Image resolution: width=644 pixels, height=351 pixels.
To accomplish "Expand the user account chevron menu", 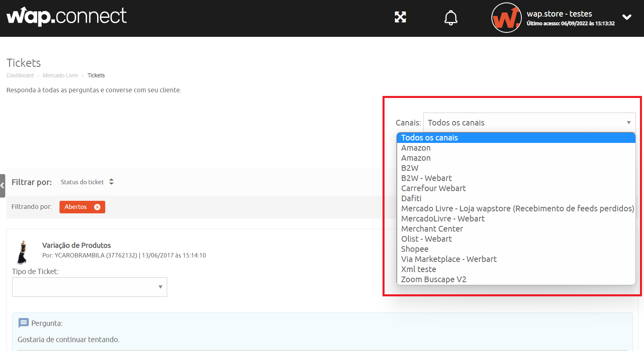I will pos(627,17).
